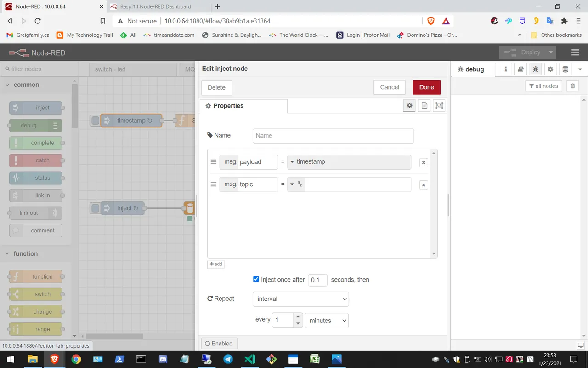The image size is (588, 368).
Task: Click the Cancel button
Action: point(390,87)
